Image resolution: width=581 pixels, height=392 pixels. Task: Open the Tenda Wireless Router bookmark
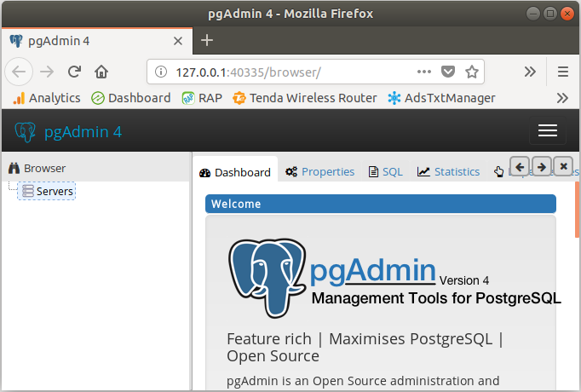pos(305,98)
